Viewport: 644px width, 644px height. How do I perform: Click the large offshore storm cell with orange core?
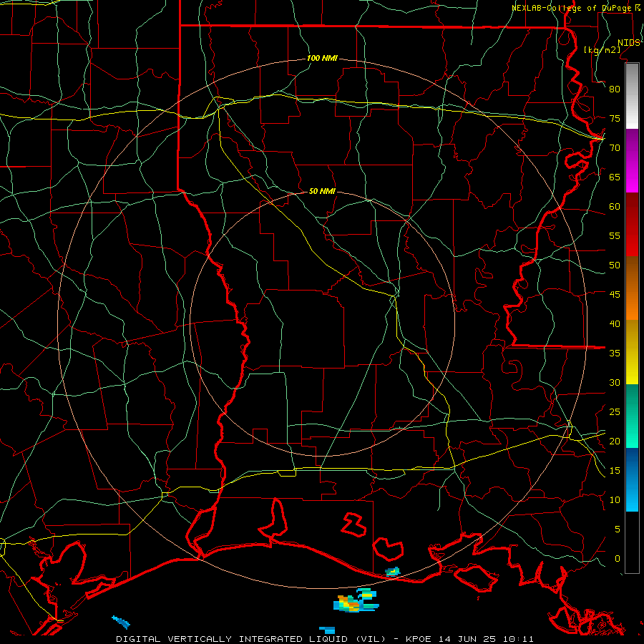click(x=356, y=600)
